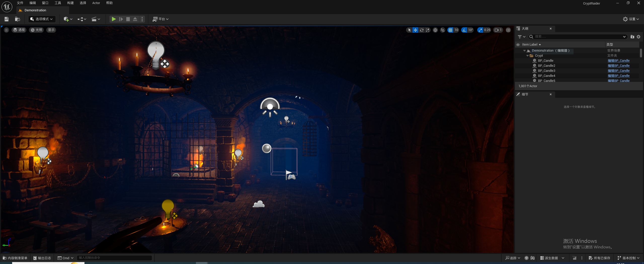Select the translate move tool
This screenshot has width=644, height=264.
point(415,30)
